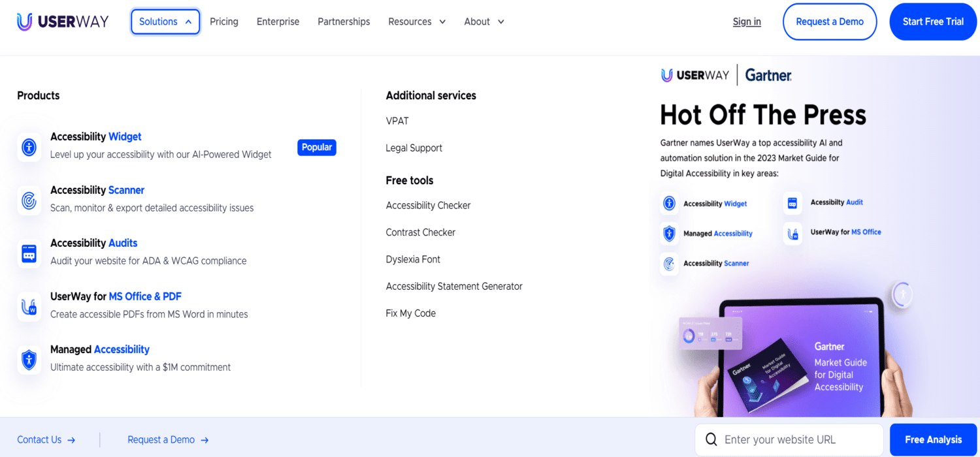Open the Enterprise page
The height and width of the screenshot is (457, 980).
tap(278, 22)
